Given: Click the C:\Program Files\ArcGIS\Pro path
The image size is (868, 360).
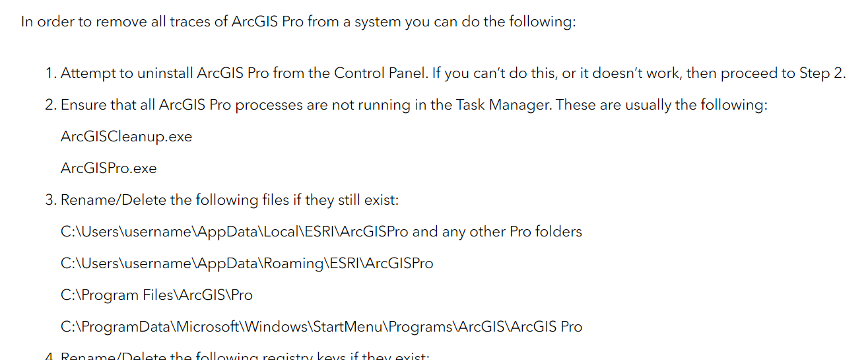Looking at the screenshot, I should pyautogui.click(x=156, y=295).
